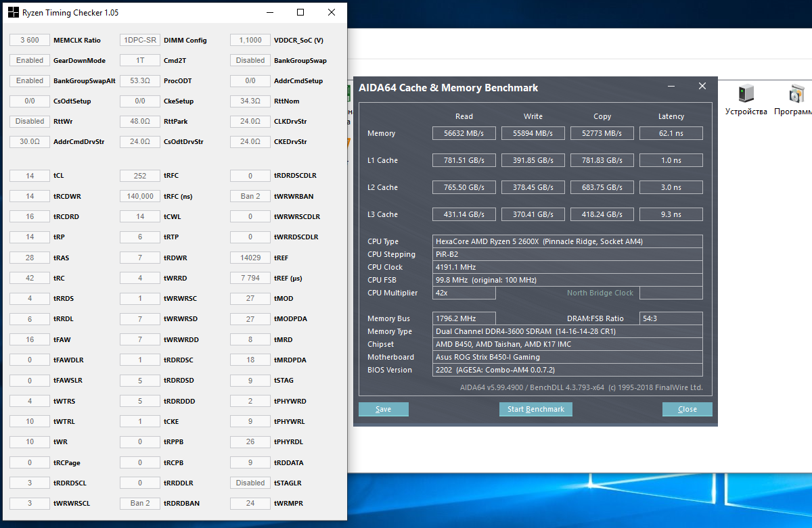Click the Memory Bus 1796.2 MHz field
This screenshot has width=812, height=528.
click(464, 318)
